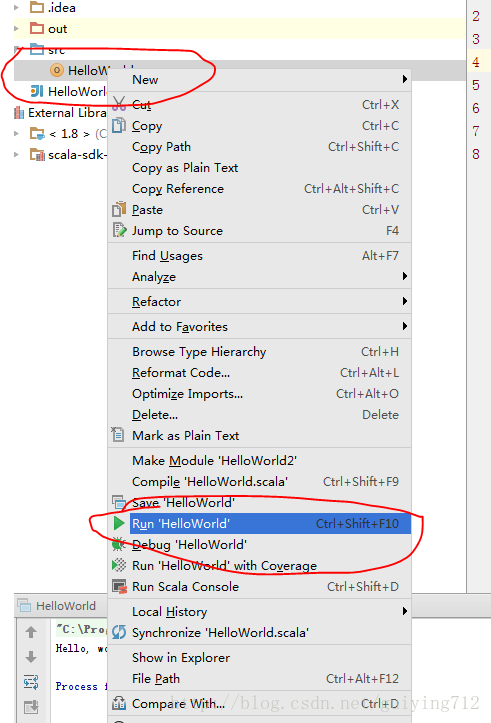Choose Copy as Plain Text
The width and height of the screenshot is (491, 723).
pos(259,167)
